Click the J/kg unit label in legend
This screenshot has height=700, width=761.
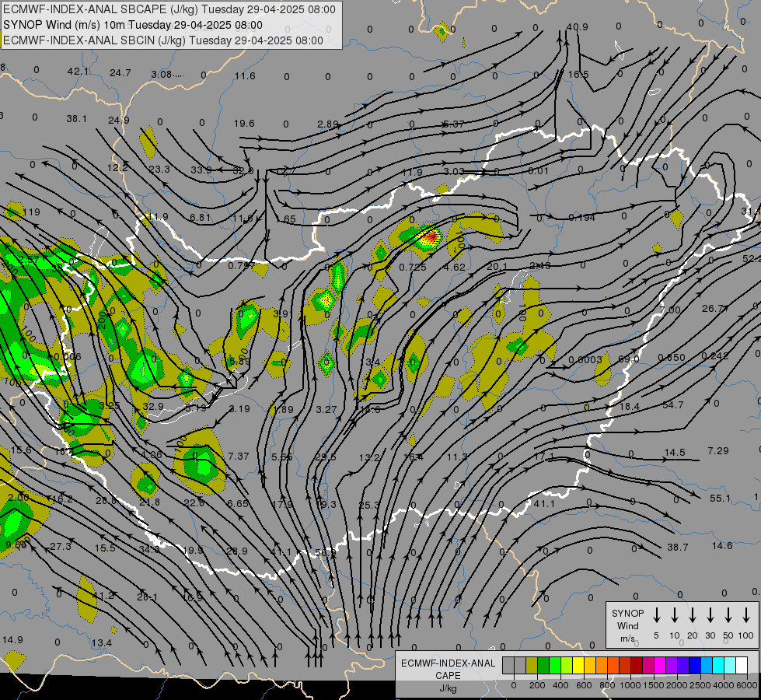point(448,688)
